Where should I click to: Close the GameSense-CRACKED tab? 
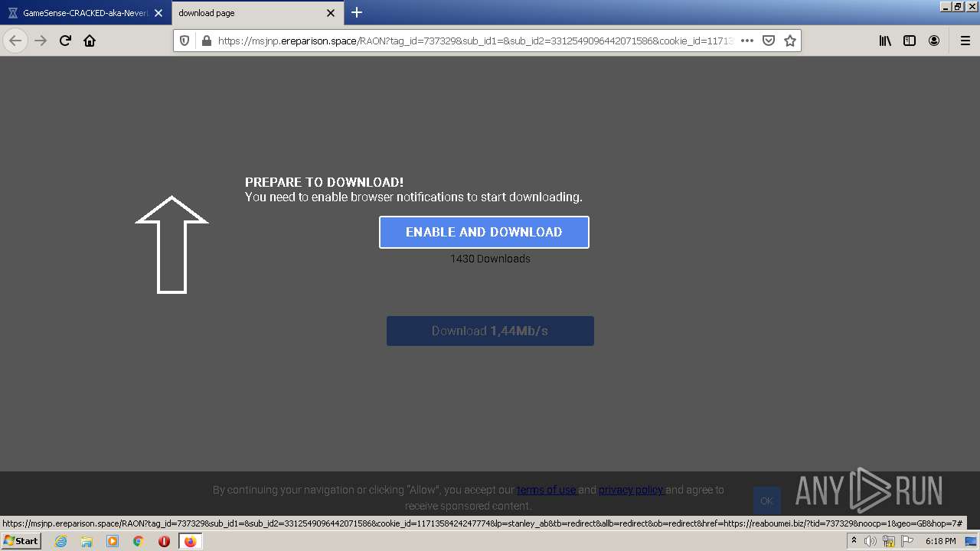point(158,13)
